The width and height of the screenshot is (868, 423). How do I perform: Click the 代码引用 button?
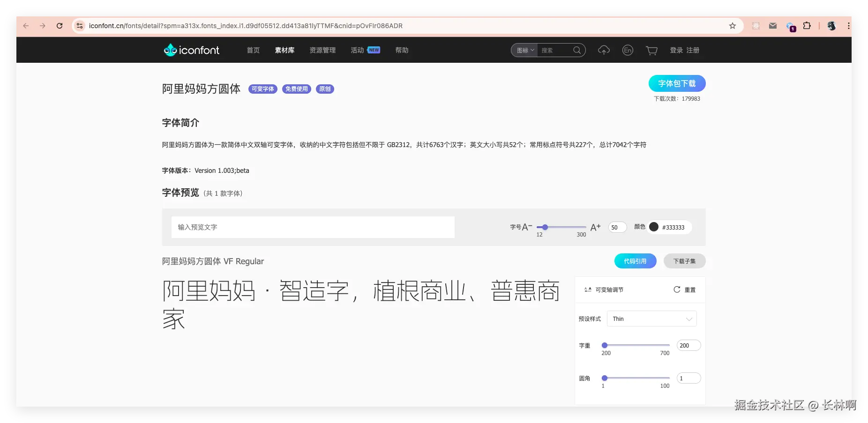tap(635, 261)
